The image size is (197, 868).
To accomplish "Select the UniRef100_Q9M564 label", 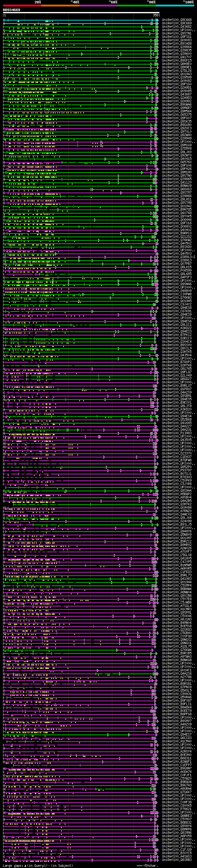I will coord(176,111).
